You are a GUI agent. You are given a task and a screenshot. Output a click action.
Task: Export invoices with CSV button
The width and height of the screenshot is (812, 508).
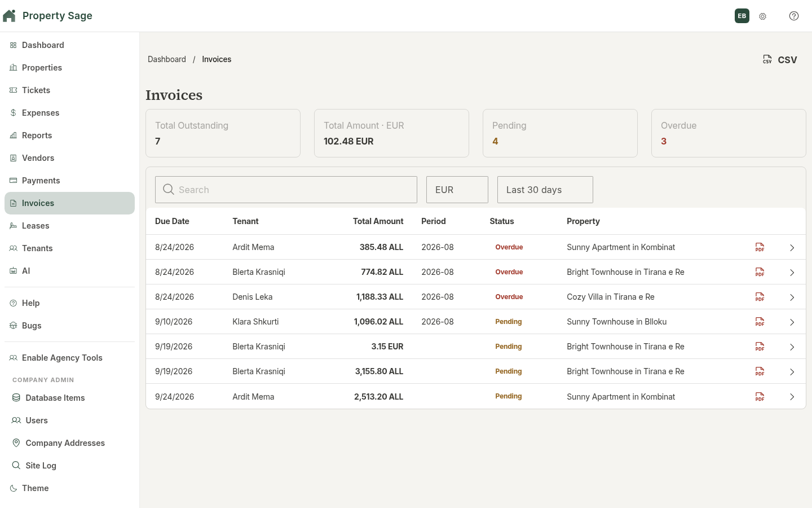tap(780, 60)
